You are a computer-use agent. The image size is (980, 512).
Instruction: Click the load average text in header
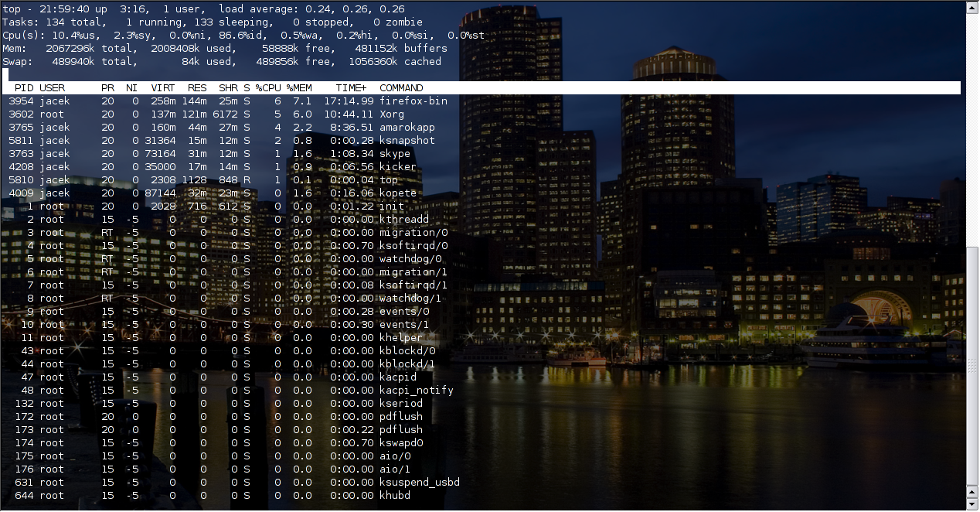(x=311, y=9)
